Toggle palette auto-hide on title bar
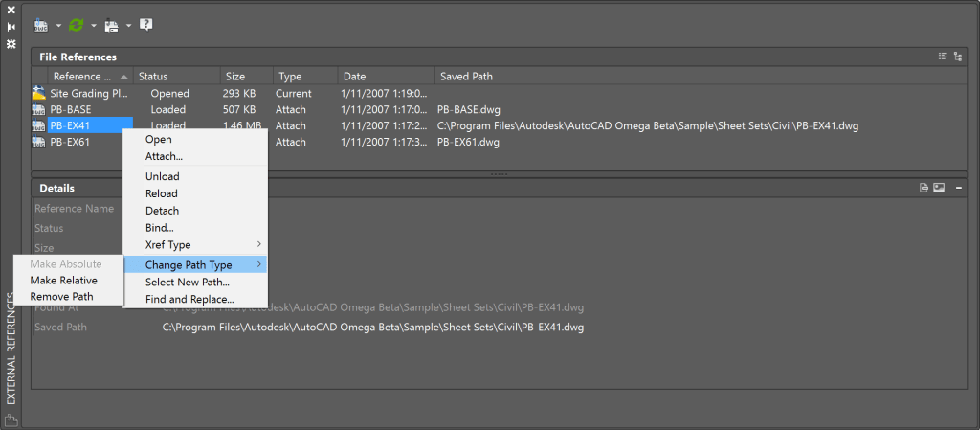Image resolution: width=980 pixels, height=430 pixels. 11,27
